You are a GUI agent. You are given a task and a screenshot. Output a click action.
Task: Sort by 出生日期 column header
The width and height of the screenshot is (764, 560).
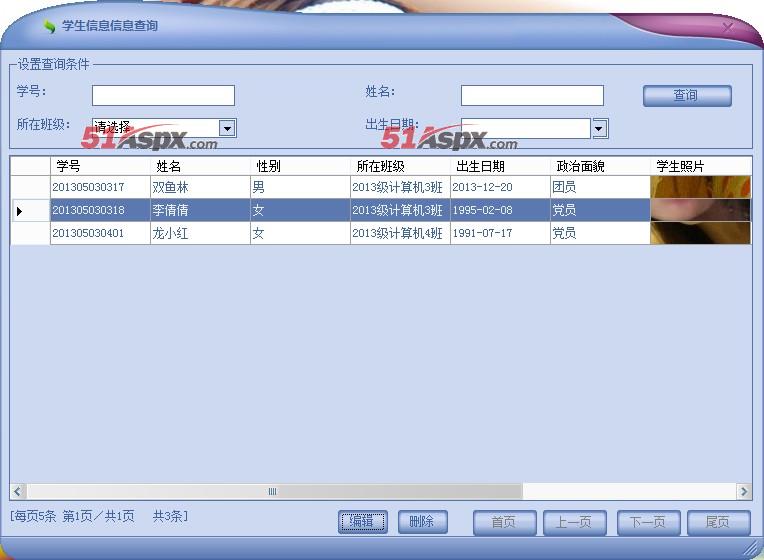(x=500, y=166)
